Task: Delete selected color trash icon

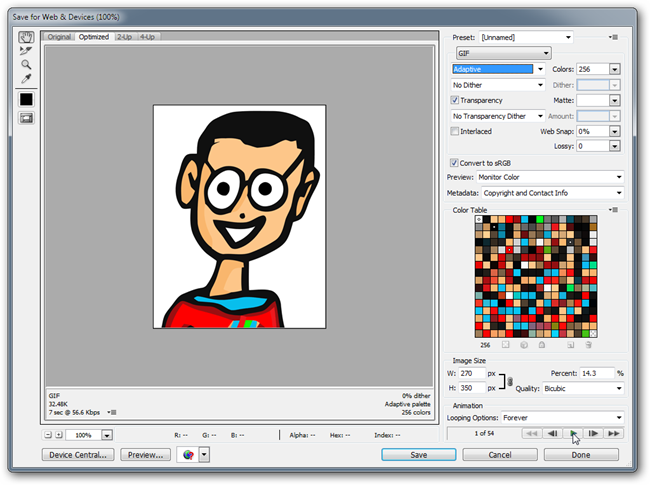Action: pyautogui.click(x=589, y=345)
